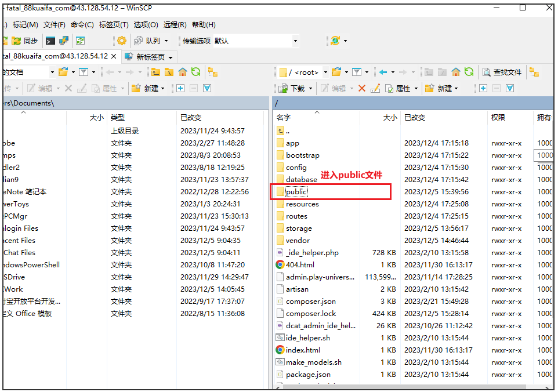Image resolution: width=558 pixels, height=392 pixels.
Task: Click the invert-selection toggle icon
Action: coord(509,88)
